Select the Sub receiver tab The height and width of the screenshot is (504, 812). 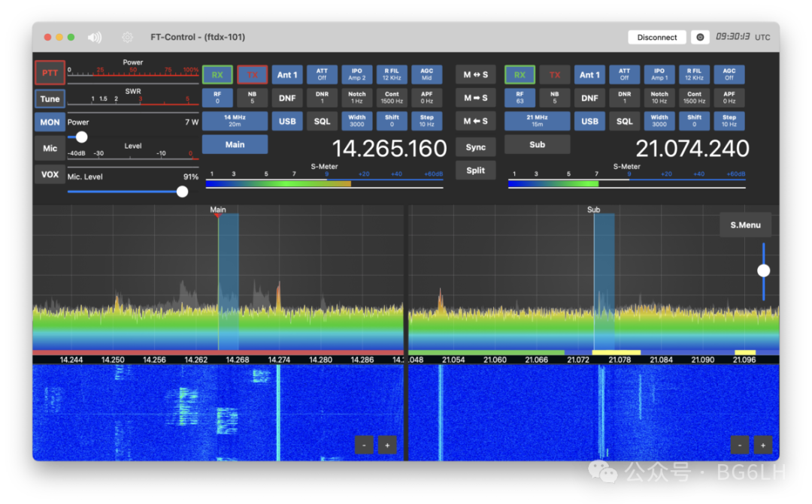[x=537, y=144]
